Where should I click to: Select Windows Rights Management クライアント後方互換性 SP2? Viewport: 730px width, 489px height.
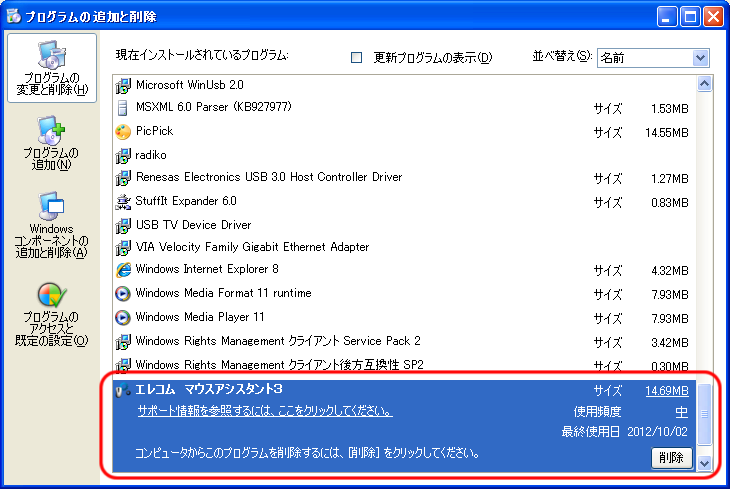(404, 365)
